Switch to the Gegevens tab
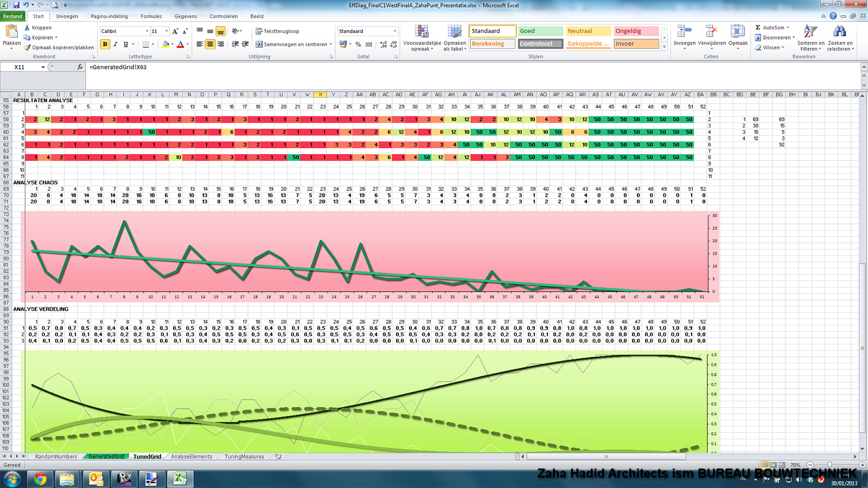Screen dimensions: 868x488 click(x=186, y=16)
